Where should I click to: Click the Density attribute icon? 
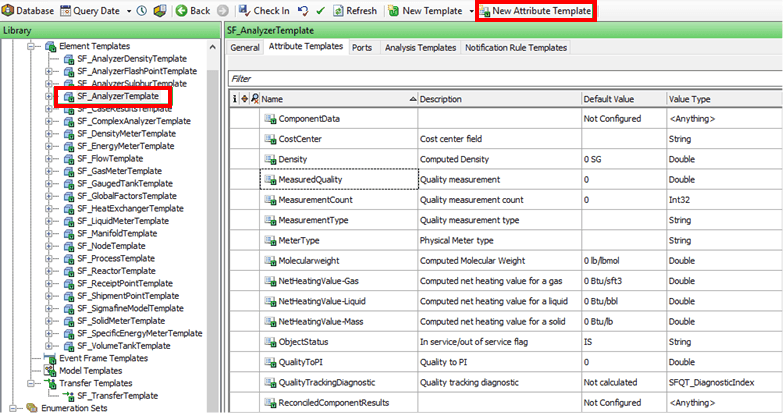tap(270, 159)
